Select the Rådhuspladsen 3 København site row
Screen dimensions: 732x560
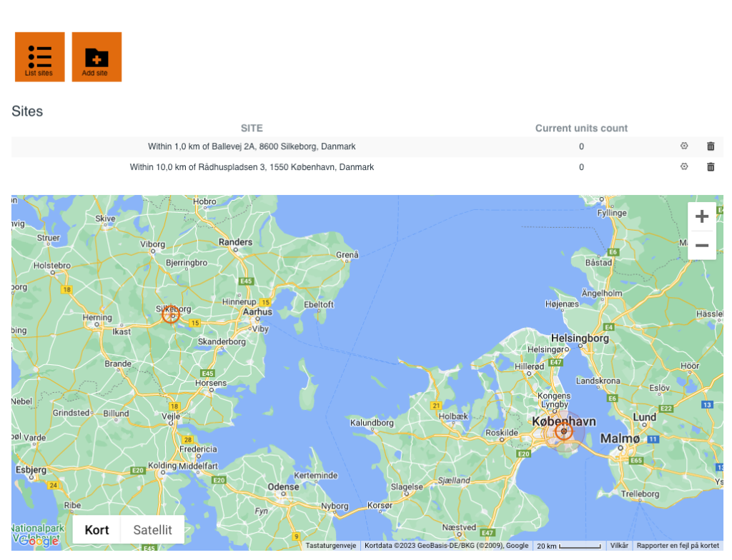(x=252, y=167)
